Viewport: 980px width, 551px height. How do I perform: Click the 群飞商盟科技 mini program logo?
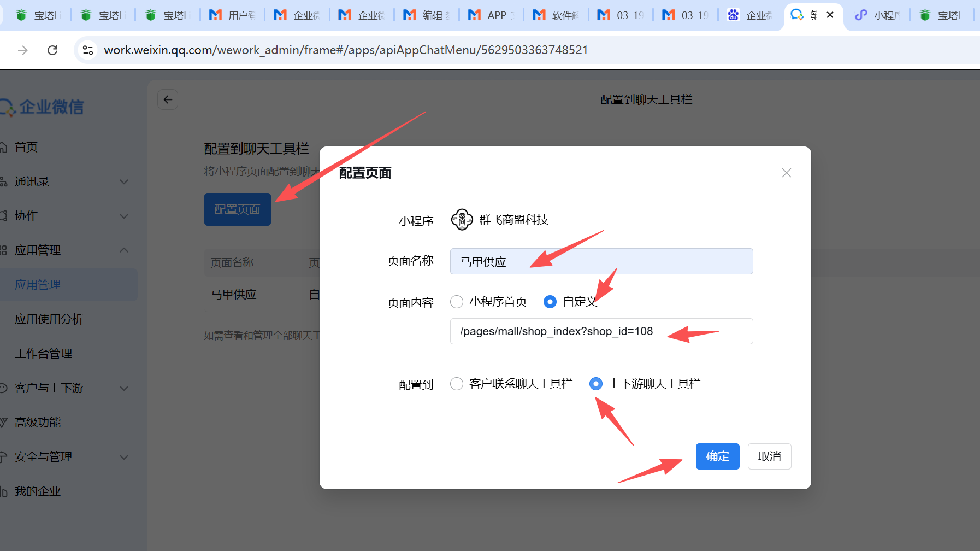pos(462,220)
